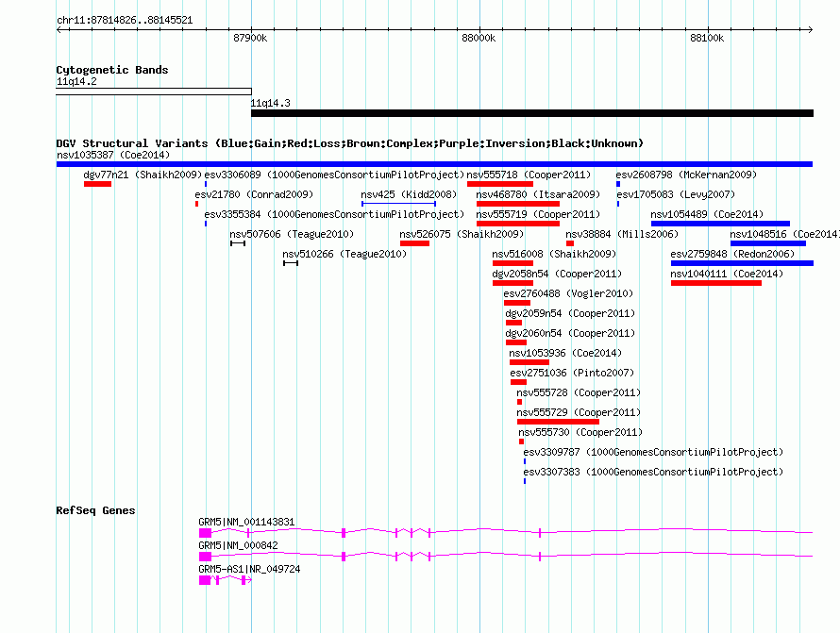Select the GRM5|NM_000842 gene label
Image resolution: width=840 pixels, height=633 pixels.
[239, 545]
